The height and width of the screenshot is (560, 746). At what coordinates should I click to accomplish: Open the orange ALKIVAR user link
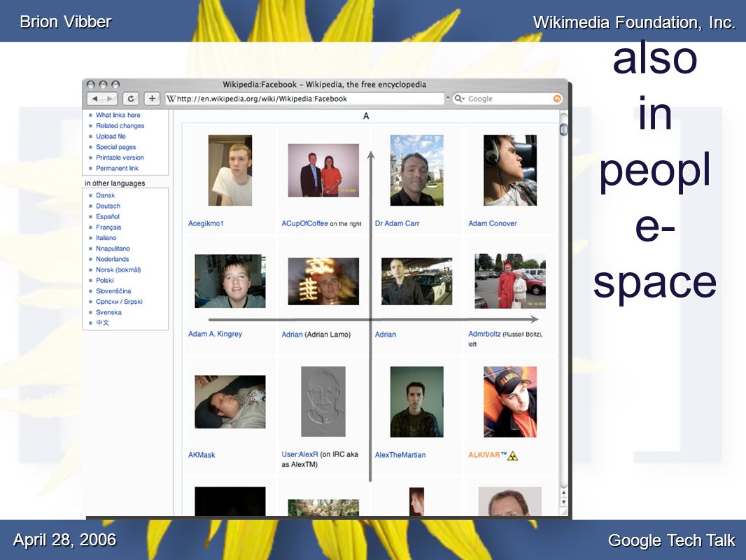[x=484, y=455]
